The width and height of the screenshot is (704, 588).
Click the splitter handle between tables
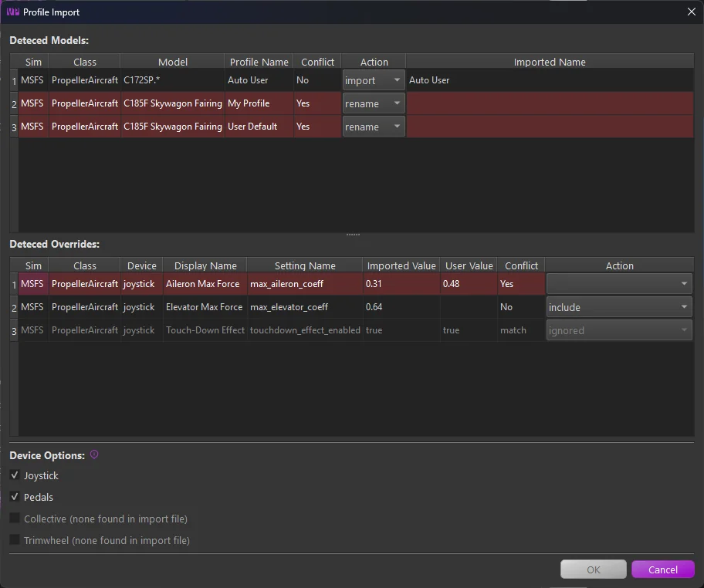point(353,235)
